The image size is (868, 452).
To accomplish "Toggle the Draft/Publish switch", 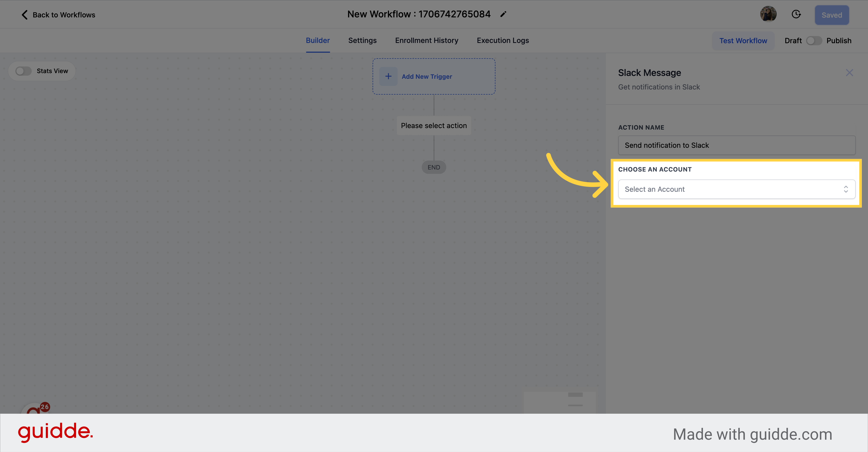I will pyautogui.click(x=814, y=41).
